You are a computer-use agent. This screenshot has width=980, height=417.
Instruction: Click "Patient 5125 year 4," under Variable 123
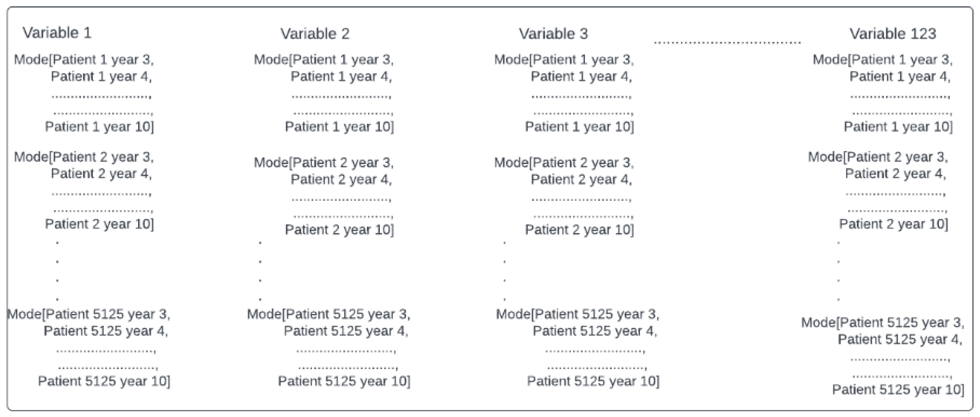click(900, 339)
